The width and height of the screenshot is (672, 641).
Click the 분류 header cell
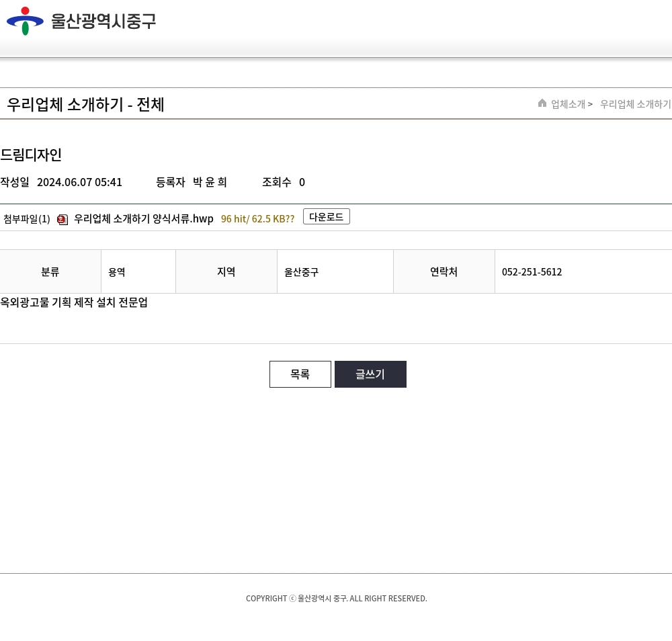(50, 271)
